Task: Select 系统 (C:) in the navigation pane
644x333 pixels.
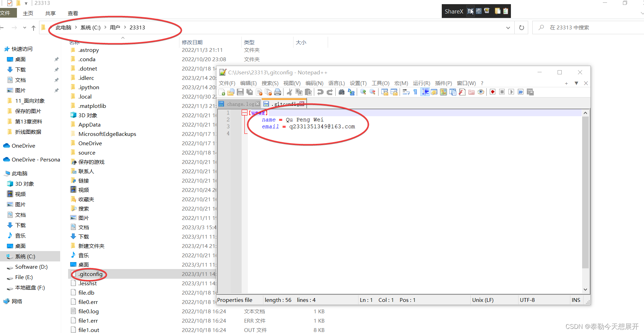Action: (x=30, y=256)
